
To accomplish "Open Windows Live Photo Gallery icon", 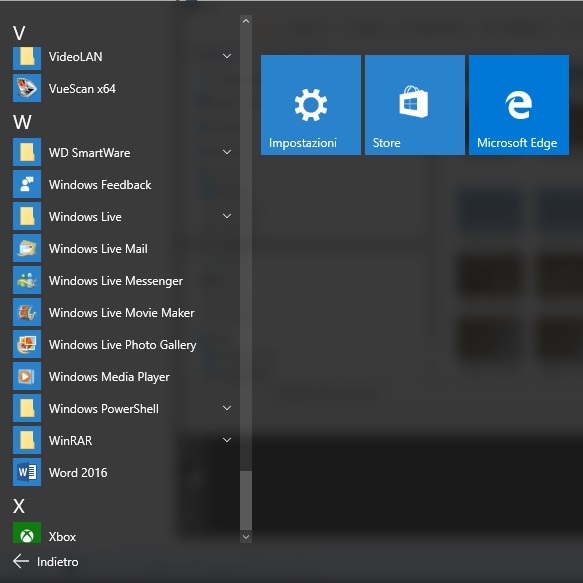I will click(x=27, y=344).
